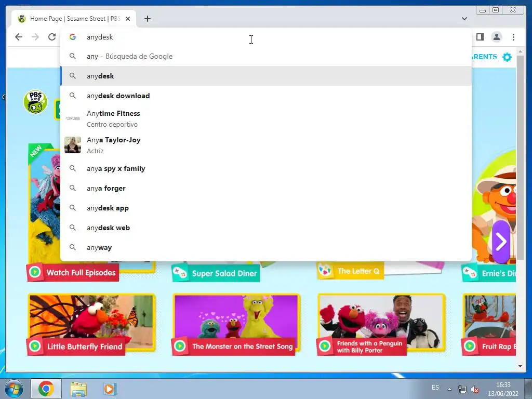
Task: Click play icon on Friends with a Penguin
Action: click(325, 346)
